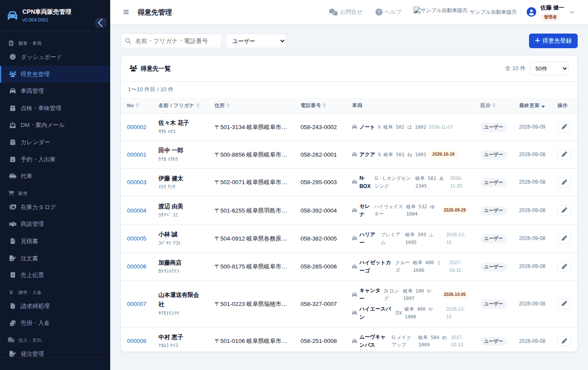The width and height of the screenshot is (588, 370).
Task: Open カレンダー in sidebar
Action: (55, 142)
